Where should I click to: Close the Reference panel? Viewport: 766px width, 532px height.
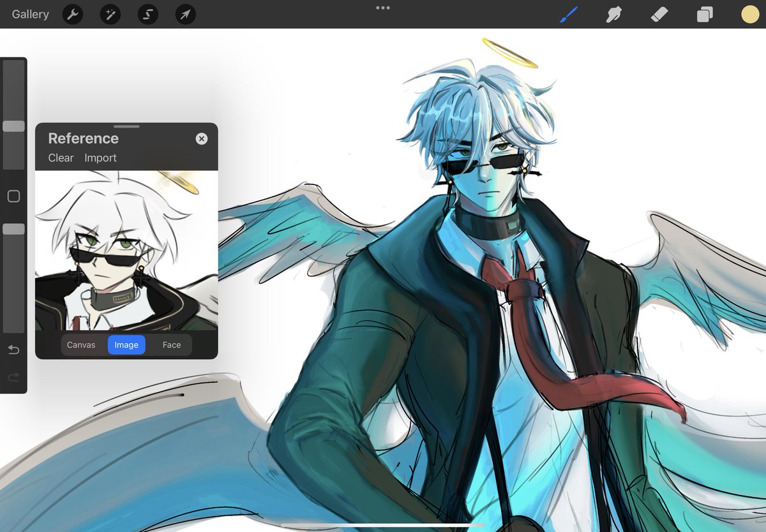[x=201, y=138]
